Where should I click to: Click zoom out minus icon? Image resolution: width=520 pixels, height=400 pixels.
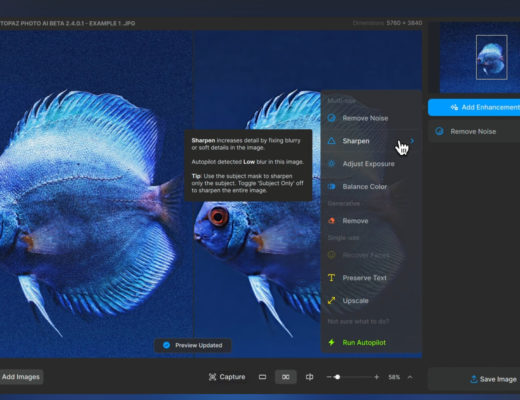click(329, 377)
